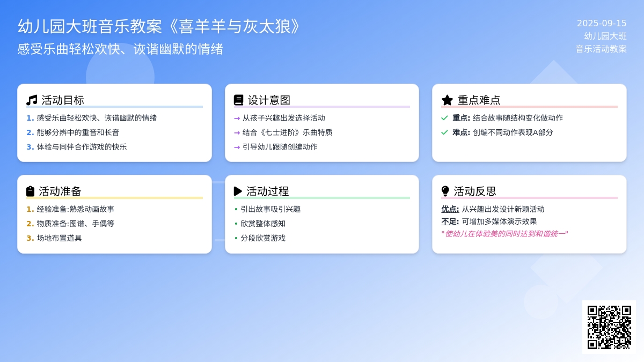
Task: Select the 活动目标 card heading
Action: tap(63, 100)
